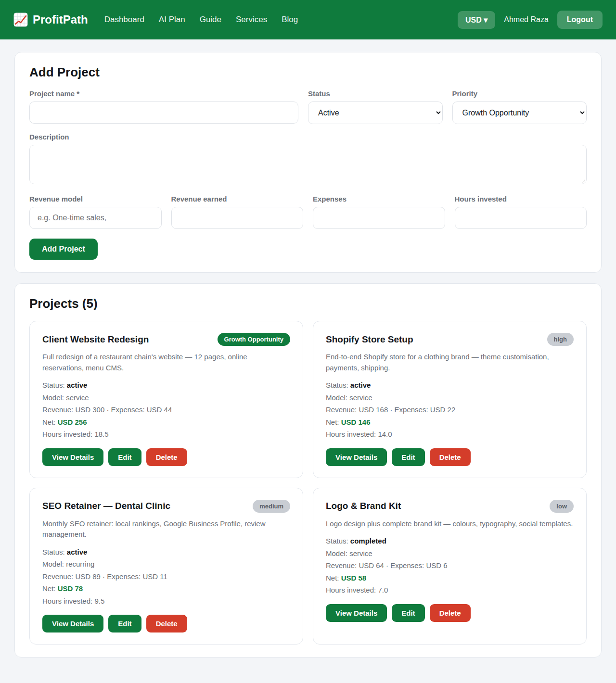Click the high priority badge on Shopify Store Setup

pyautogui.click(x=560, y=340)
